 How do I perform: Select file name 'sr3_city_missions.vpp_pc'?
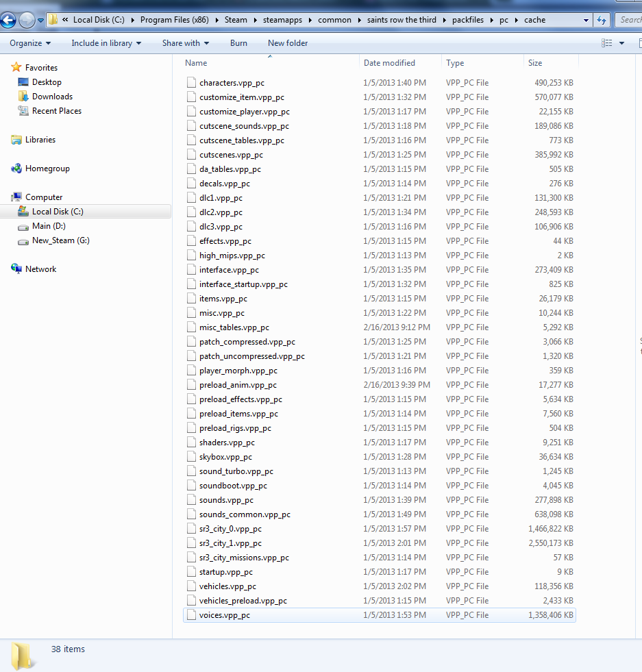[x=244, y=558]
